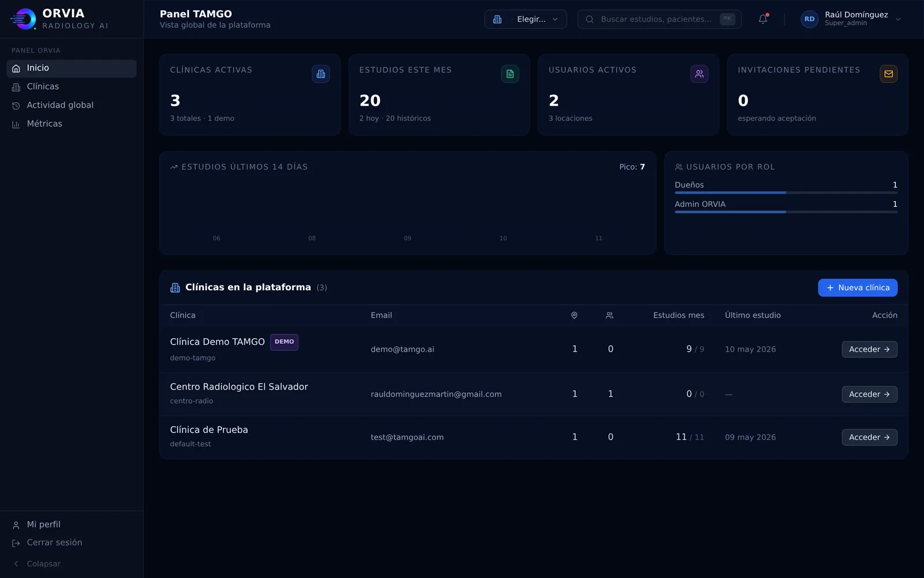This screenshot has width=924, height=578.
Task: Open Métricas section in sidebar
Action: click(x=72, y=124)
